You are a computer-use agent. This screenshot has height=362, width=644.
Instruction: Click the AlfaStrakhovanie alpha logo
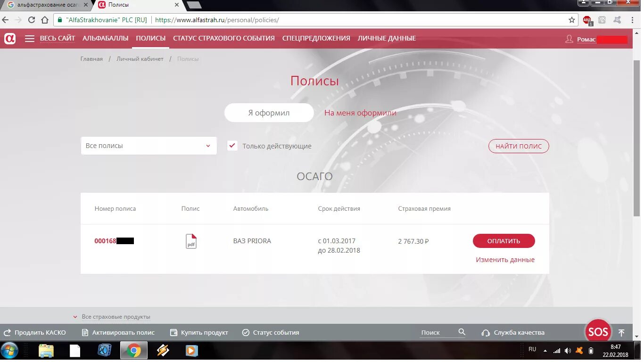click(x=10, y=39)
